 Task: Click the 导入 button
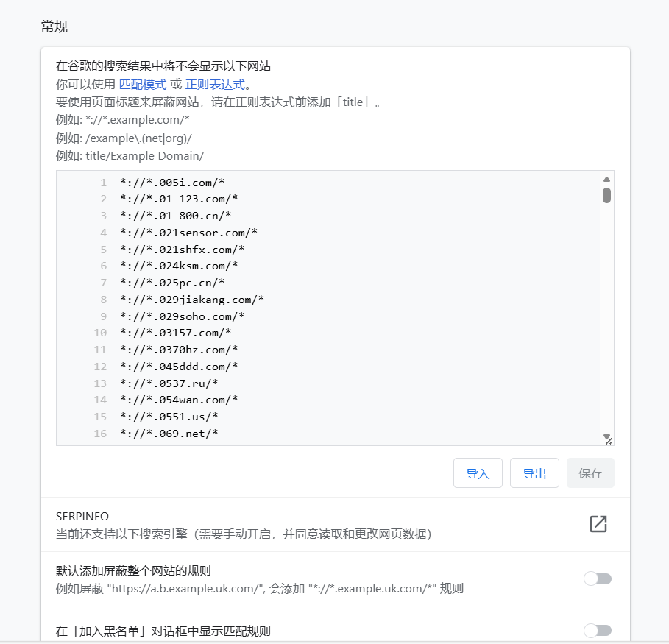(478, 473)
